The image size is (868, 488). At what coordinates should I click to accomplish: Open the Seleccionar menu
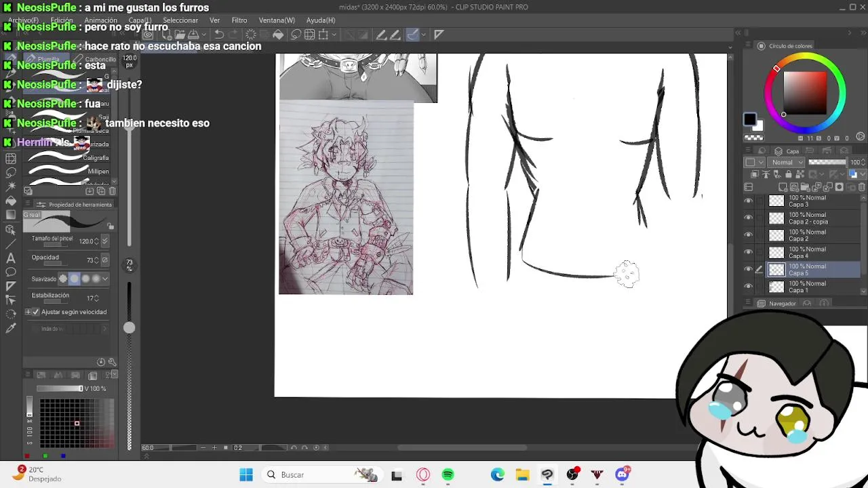click(x=180, y=20)
